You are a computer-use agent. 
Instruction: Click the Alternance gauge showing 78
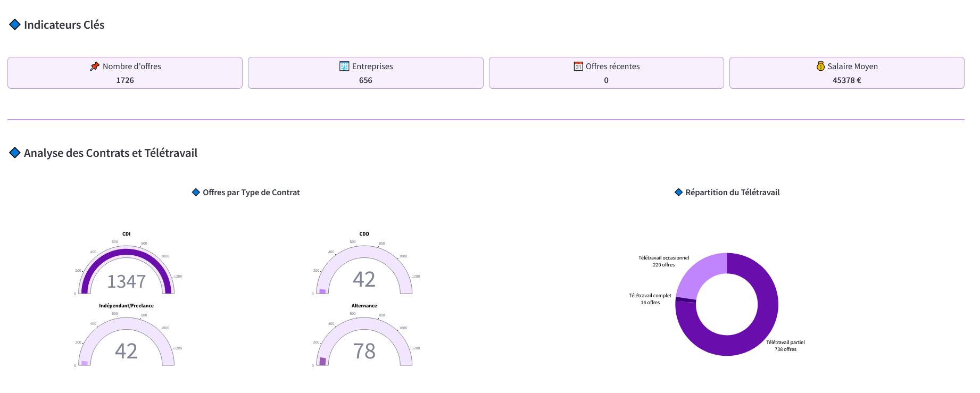[x=364, y=351]
